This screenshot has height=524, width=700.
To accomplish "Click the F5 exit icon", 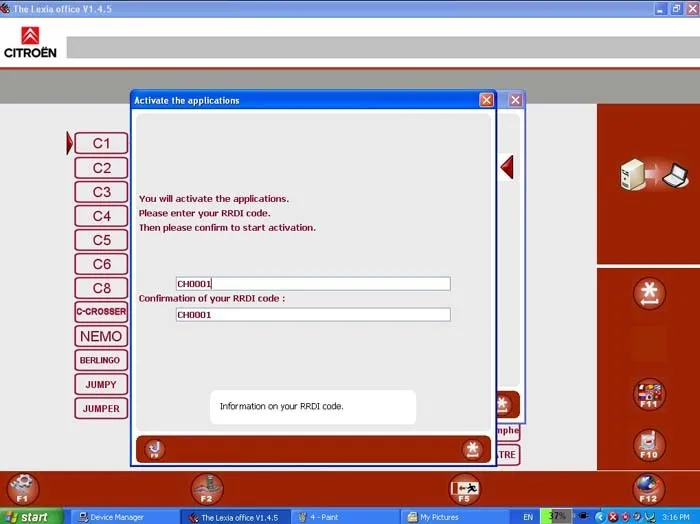I will click(x=464, y=489).
